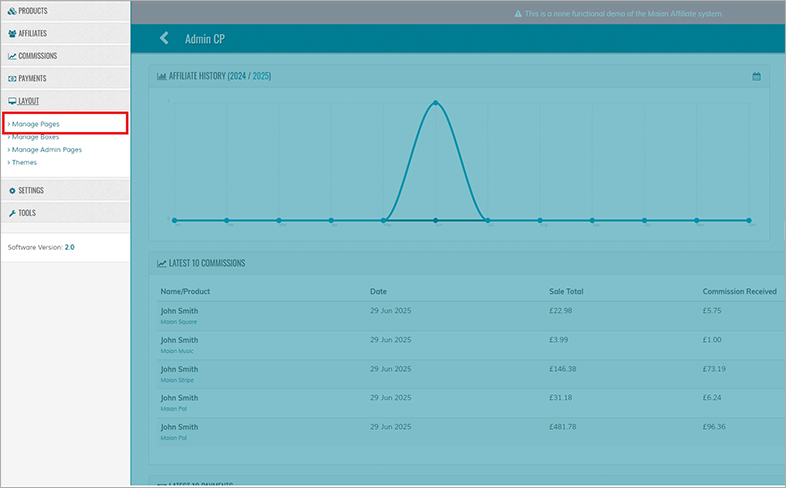
Task: Open Manage Admin Pages
Action: 47,149
